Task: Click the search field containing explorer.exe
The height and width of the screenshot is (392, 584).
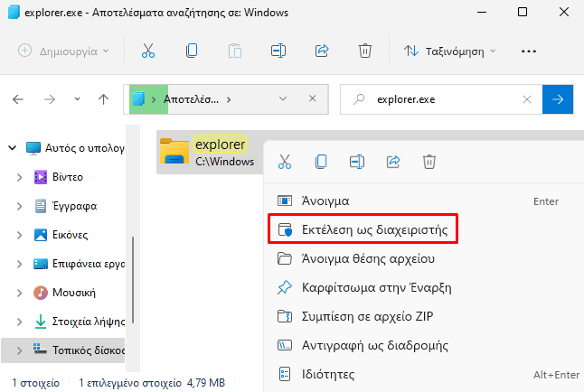Action: [x=441, y=99]
